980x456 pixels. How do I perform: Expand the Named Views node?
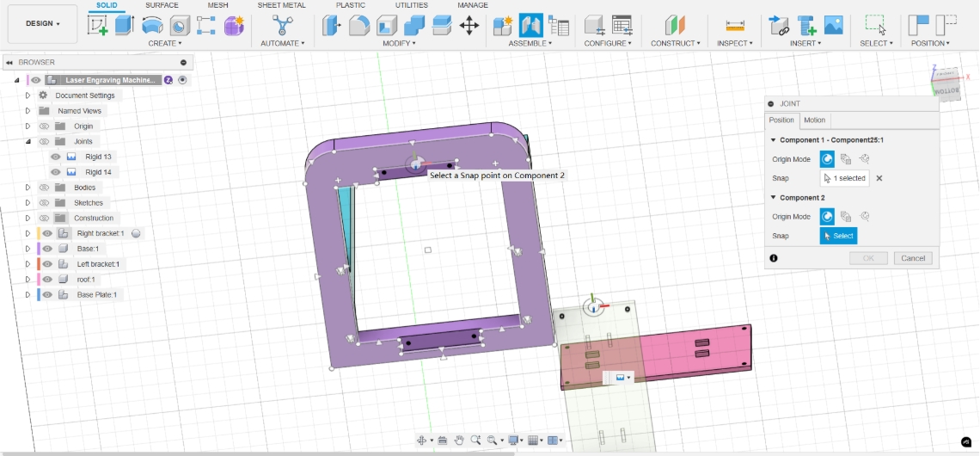[x=28, y=111]
